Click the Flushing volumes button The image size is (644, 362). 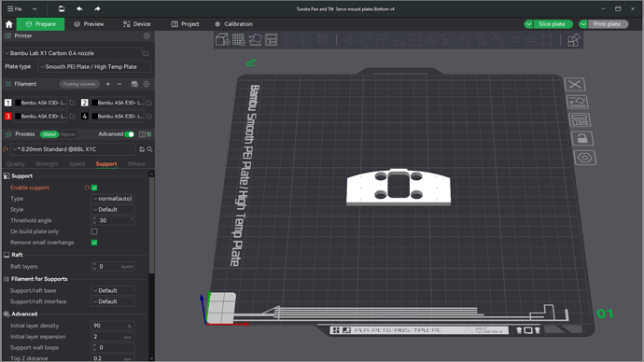pos(79,84)
